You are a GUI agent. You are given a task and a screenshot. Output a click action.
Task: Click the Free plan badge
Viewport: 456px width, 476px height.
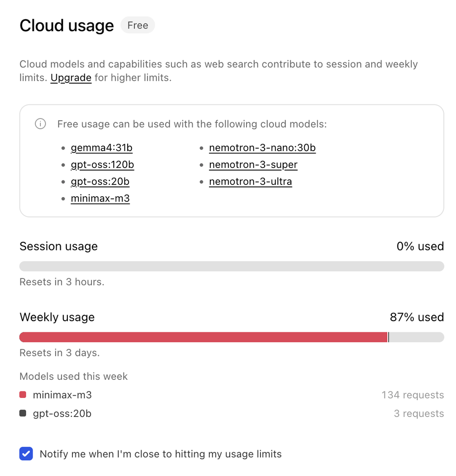click(x=137, y=25)
